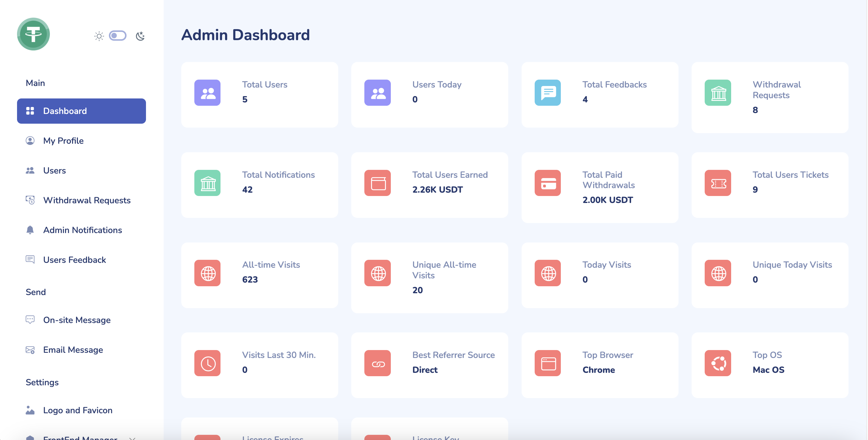Click the Tether logo in sidebar

33,34
